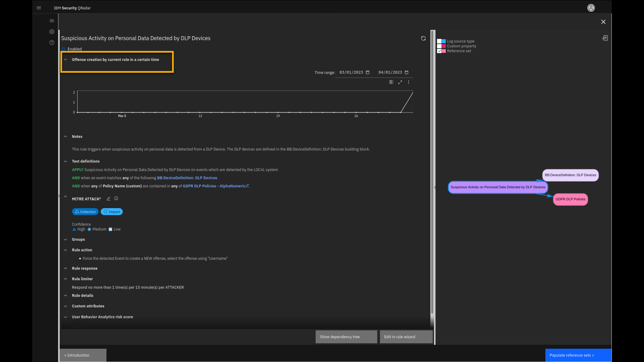Click the export icon at top right of graph
The image size is (644, 362).
click(605, 38)
